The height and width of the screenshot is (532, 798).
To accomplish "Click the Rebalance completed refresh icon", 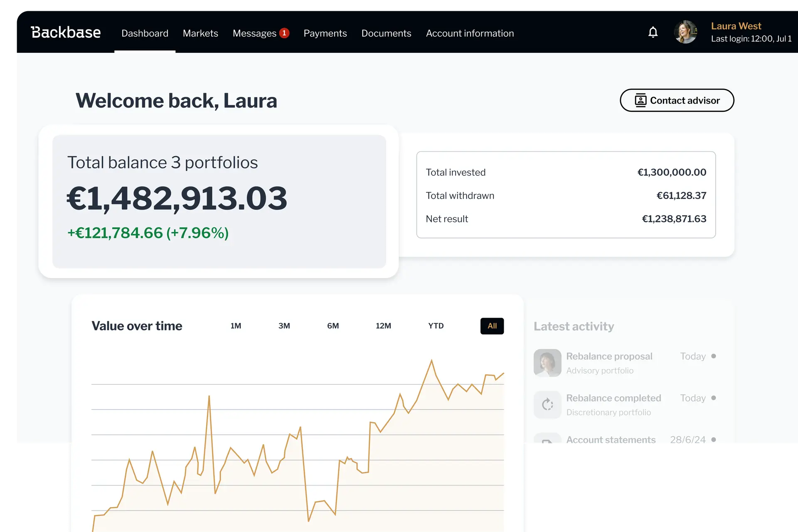I will (547, 404).
